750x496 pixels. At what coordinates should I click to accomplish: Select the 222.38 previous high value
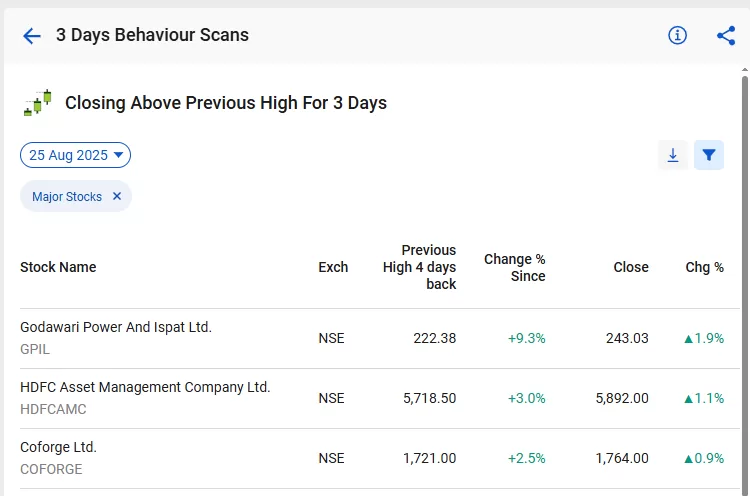(x=435, y=338)
